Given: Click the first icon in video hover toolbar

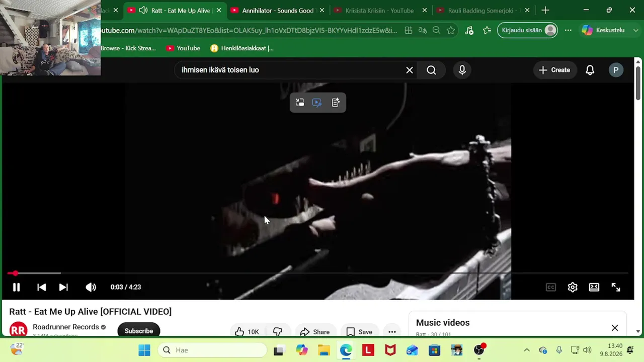Looking at the screenshot, I should tap(300, 103).
